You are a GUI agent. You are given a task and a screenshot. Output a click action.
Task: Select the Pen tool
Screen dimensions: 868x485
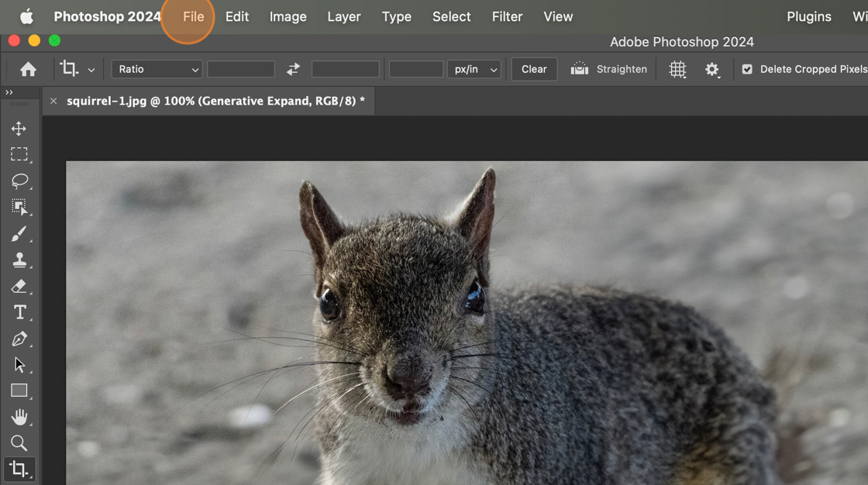click(19, 339)
